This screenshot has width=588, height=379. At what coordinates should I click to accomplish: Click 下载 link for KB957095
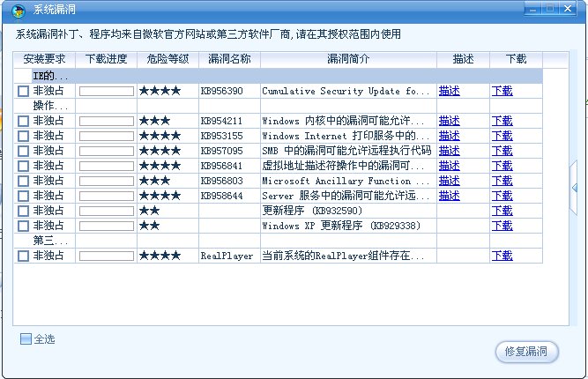(x=502, y=151)
